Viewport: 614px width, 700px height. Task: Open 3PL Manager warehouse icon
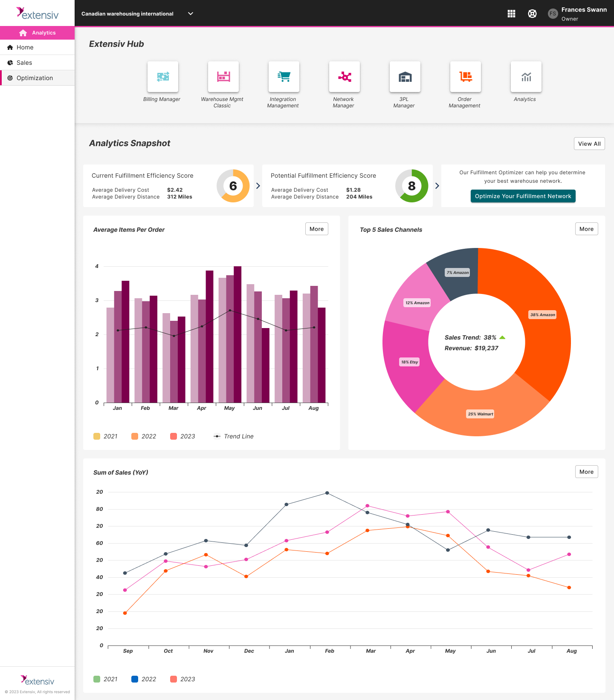(405, 77)
